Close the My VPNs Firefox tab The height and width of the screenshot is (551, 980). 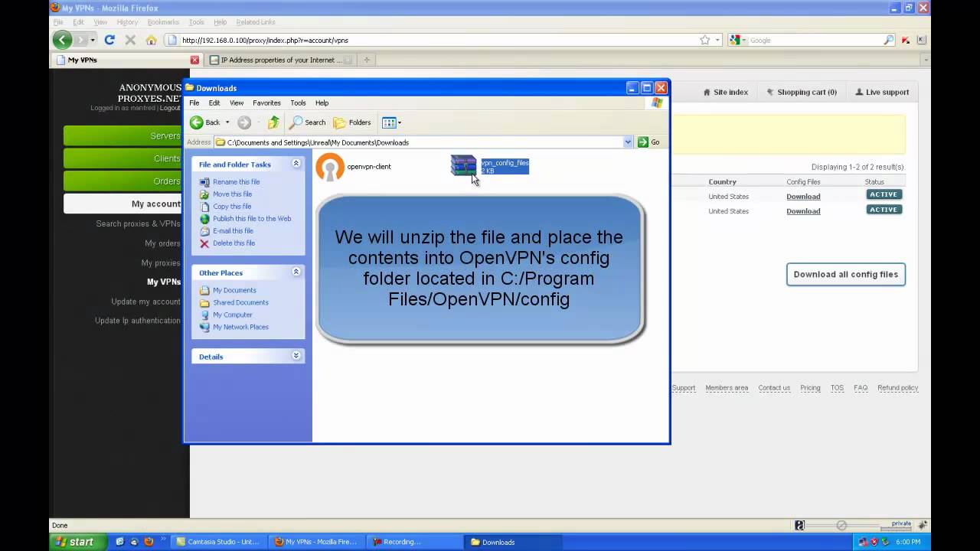coord(194,60)
